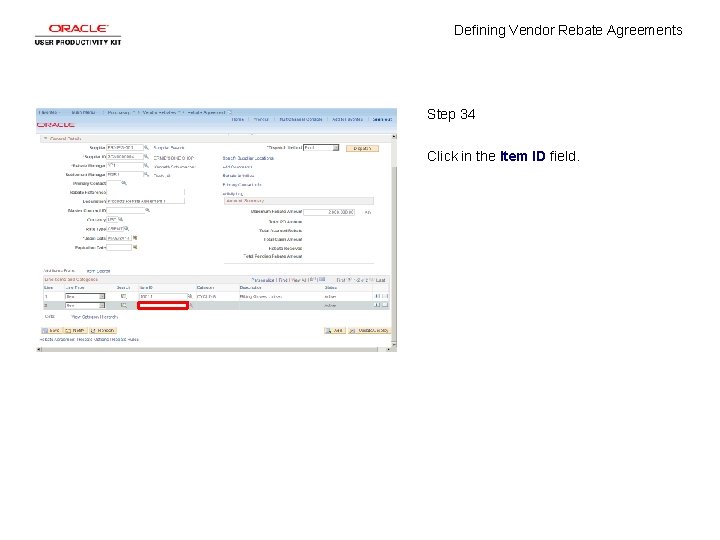This screenshot has height=540, width=720.
Task: Open the Main Menu
Action: (x=84, y=112)
